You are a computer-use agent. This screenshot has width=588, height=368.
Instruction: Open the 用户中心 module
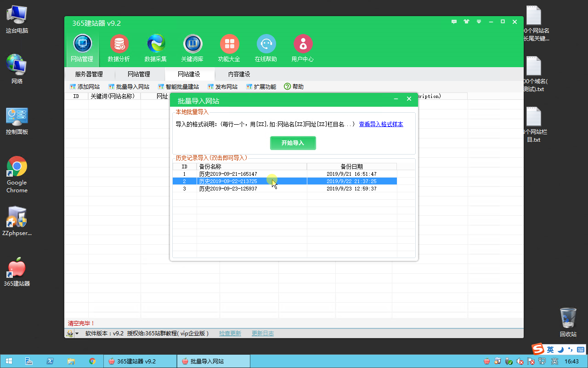tap(303, 48)
